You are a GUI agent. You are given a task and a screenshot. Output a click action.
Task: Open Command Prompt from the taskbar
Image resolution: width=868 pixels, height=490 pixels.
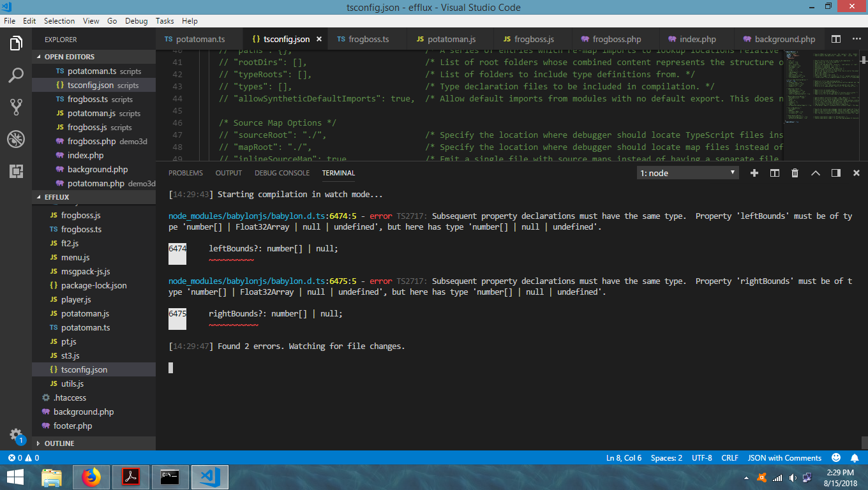pyautogui.click(x=170, y=477)
